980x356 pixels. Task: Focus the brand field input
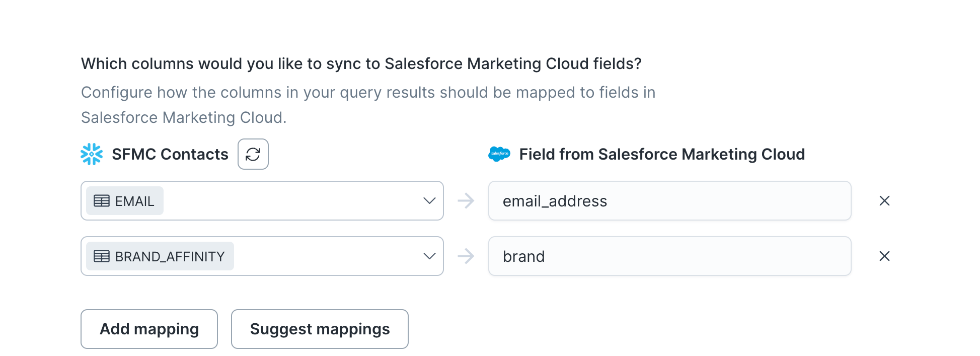(x=670, y=256)
